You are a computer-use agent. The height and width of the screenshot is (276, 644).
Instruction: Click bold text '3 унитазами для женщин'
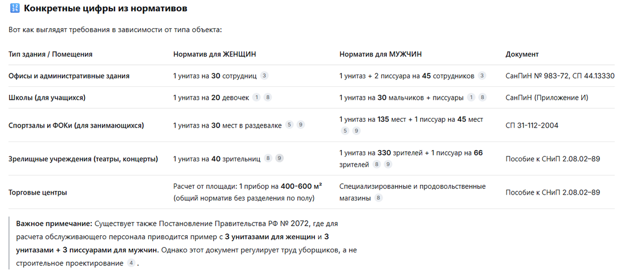(270, 236)
